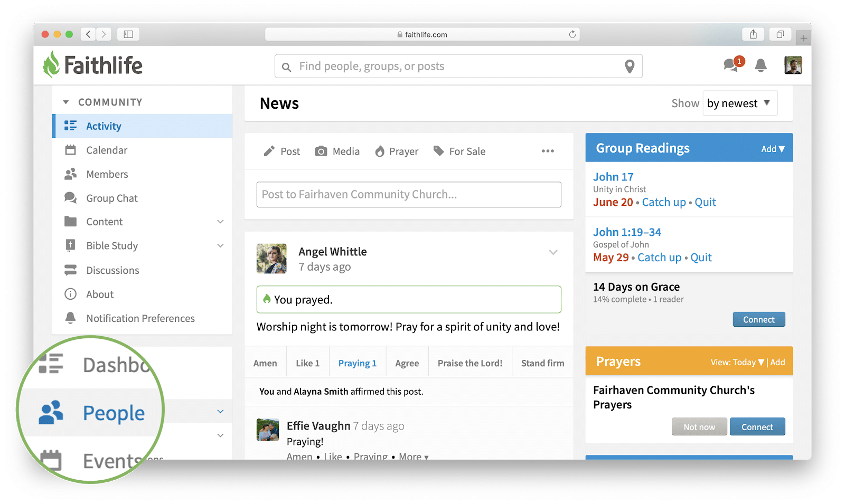
Task: Collapse the COMMUNITY section triangle
Action: click(66, 102)
